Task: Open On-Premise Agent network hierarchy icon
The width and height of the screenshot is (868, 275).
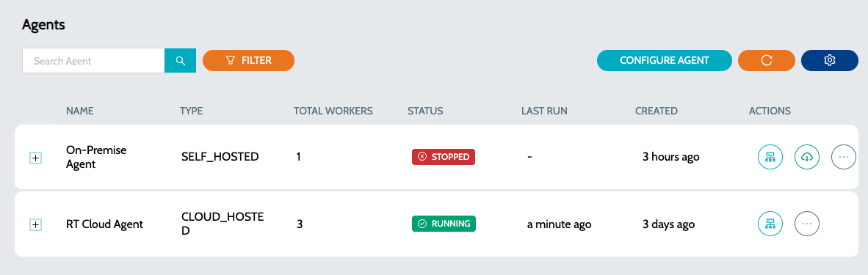Action: click(770, 157)
